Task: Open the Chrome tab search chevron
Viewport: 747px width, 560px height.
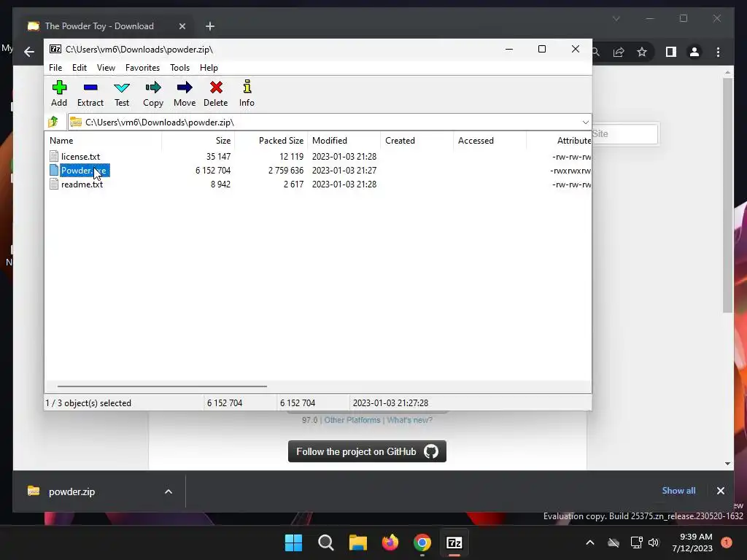Action: point(616,18)
